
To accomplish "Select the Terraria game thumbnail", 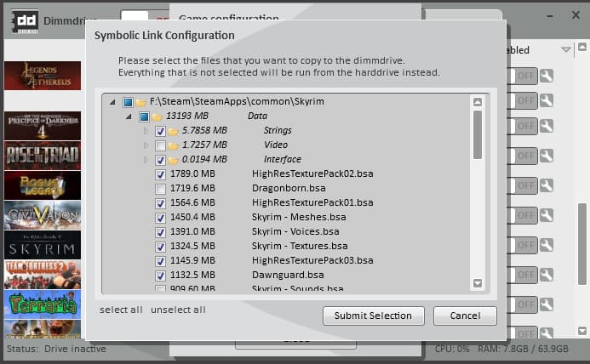I will coord(42,304).
